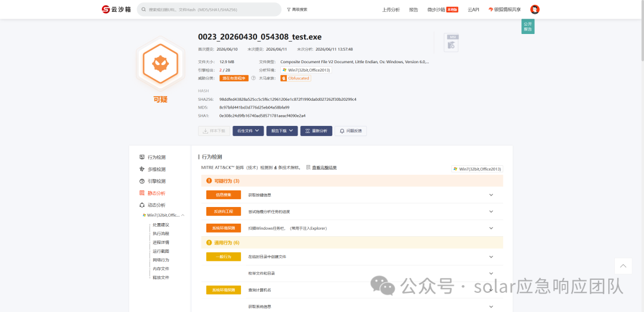The width and height of the screenshot is (644, 312).
Task: Click the 潜在有害程序 threat classification tag
Action: (x=234, y=78)
